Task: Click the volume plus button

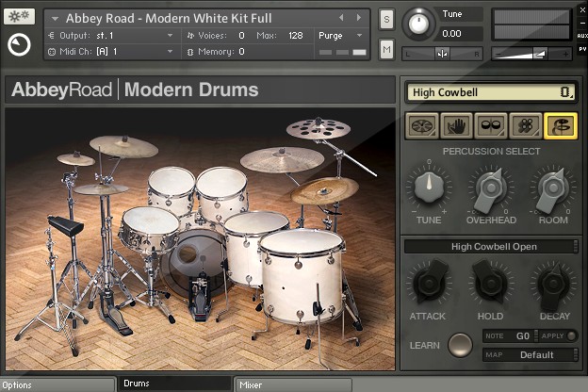Action: (x=565, y=55)
